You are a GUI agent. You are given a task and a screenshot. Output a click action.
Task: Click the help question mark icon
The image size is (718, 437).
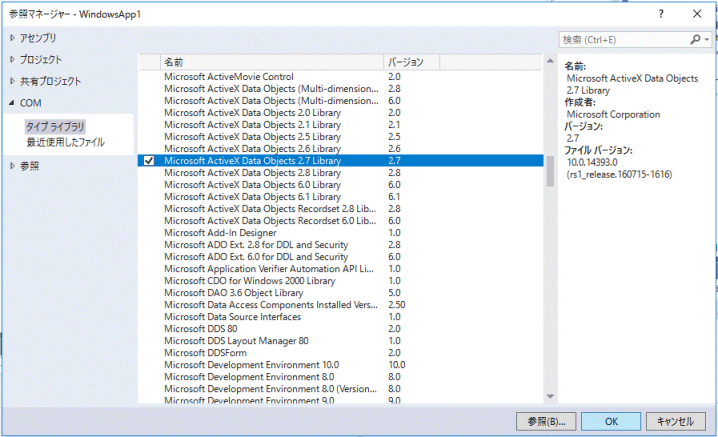click(661, 14)
